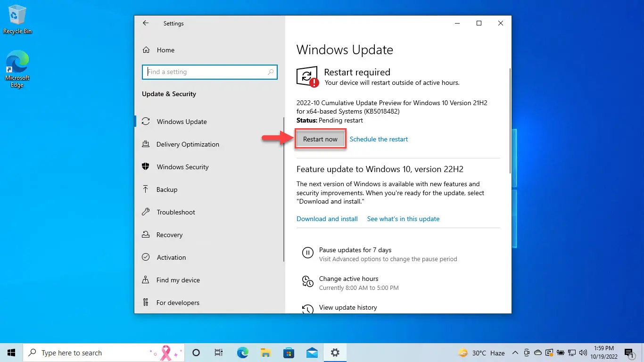This screenshot has width=644, height=362.
Task: Click the Settings gear on the taskbar
Action: pos(335,353)
